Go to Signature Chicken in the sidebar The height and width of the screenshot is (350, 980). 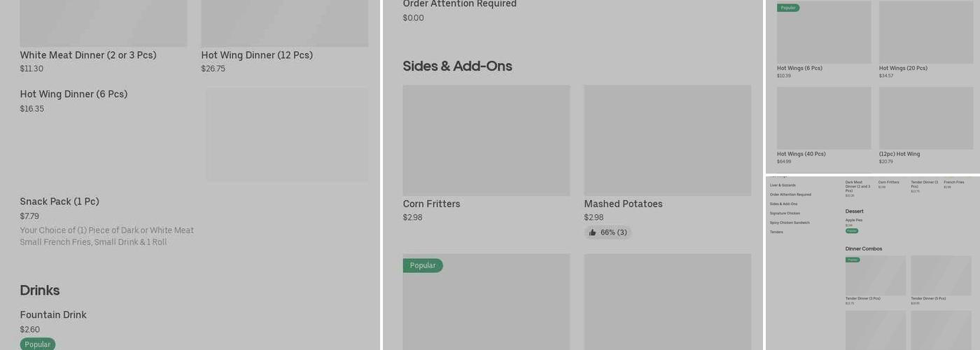coord(785,213)
